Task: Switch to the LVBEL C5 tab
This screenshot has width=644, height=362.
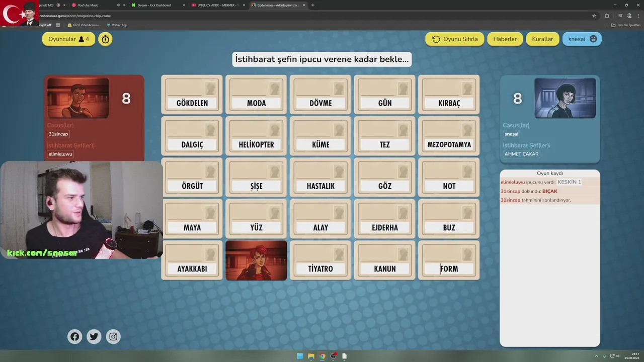Action: point(217,5)
